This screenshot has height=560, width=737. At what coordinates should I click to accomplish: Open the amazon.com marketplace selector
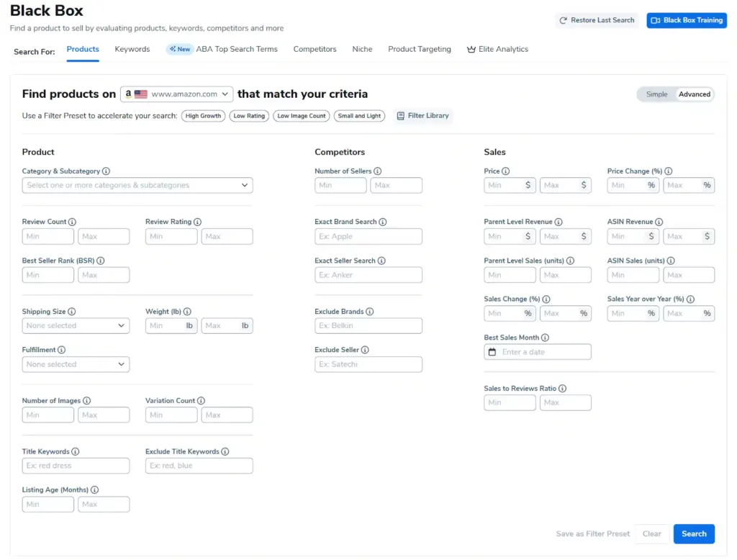point(177,94)
